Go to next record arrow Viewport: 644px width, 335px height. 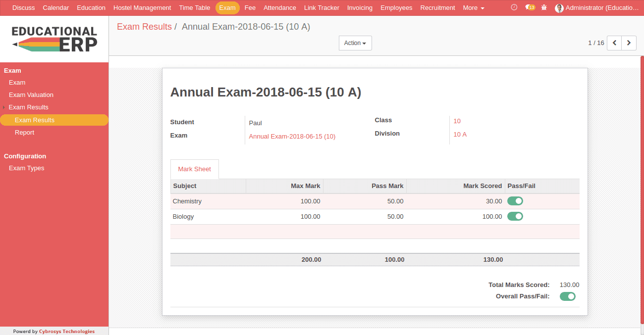tap(629, 43)
